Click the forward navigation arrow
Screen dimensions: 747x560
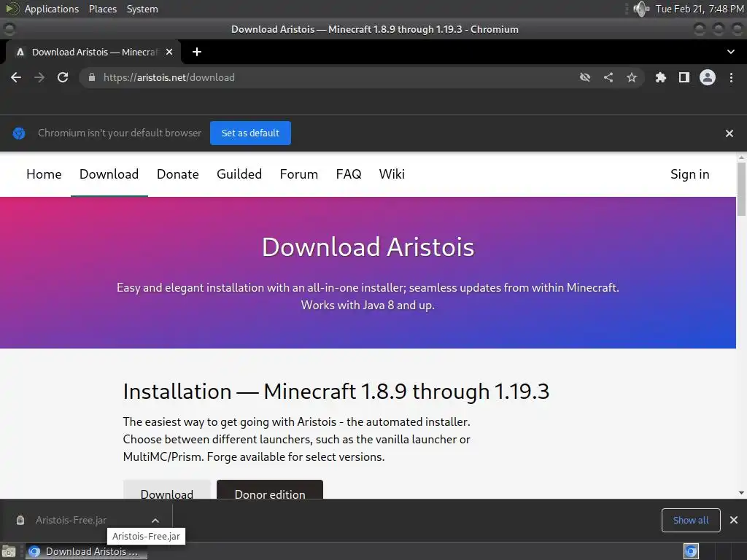coord(39,77)
